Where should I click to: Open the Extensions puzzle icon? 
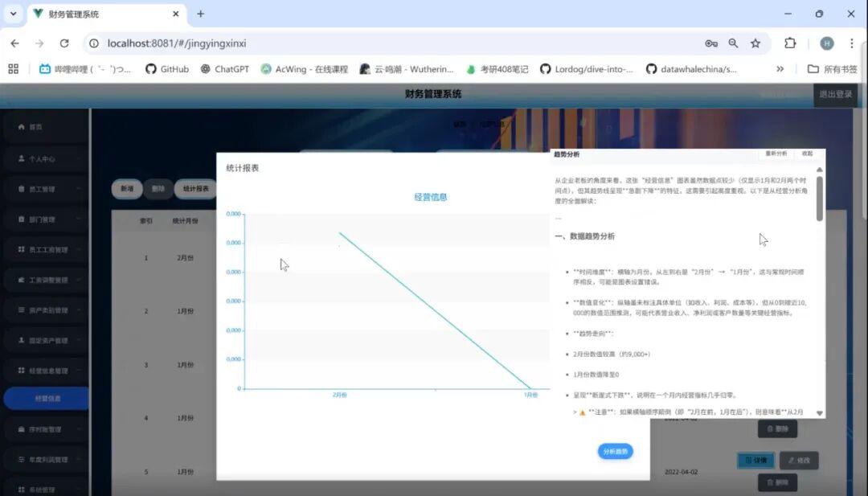pyautogui.click(x=790, y=43)
